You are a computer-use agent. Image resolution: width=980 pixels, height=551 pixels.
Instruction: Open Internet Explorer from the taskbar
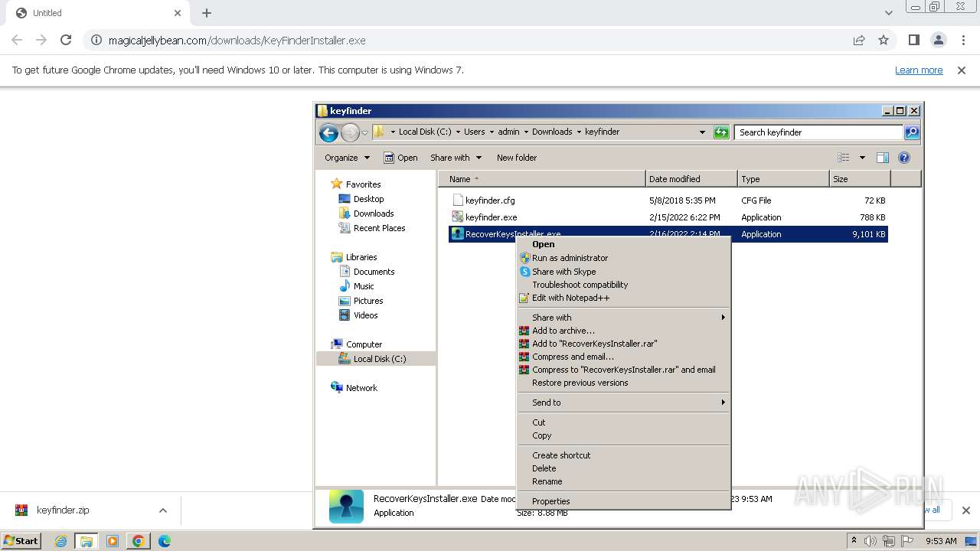tap(60, 541)
